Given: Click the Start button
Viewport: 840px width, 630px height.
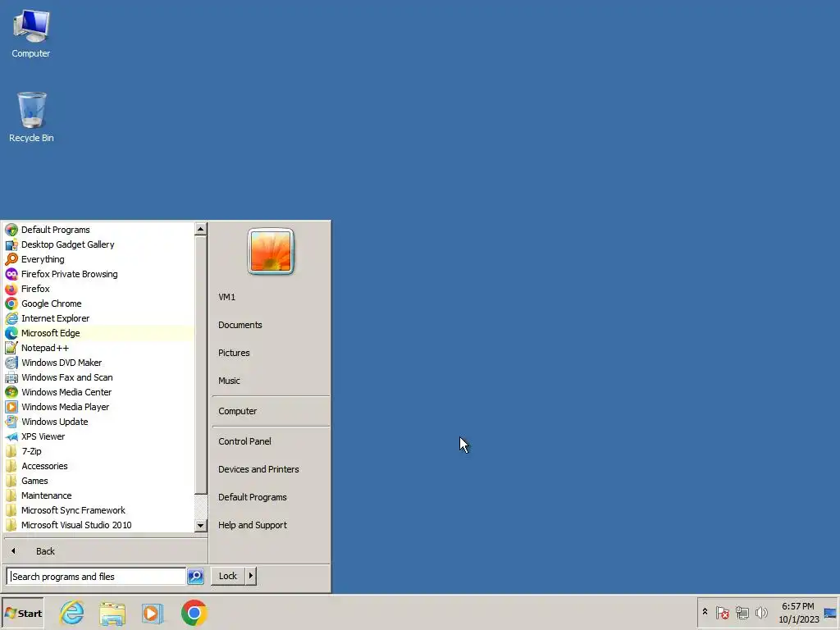Looking at the screenshot, I should 23,613.
